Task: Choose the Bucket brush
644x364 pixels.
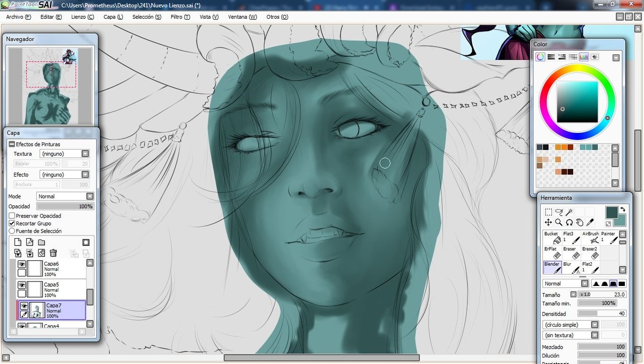Action: click(x=552, y=238)
